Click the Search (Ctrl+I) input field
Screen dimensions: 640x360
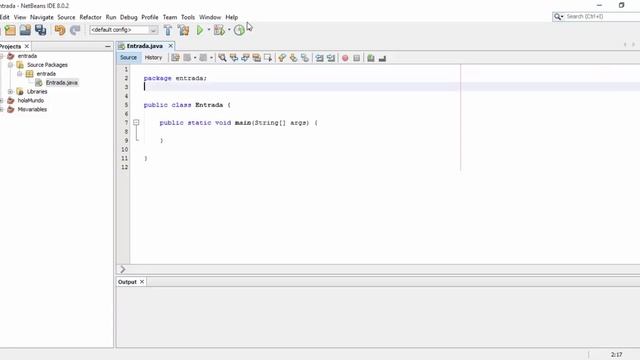coord(602,17)
